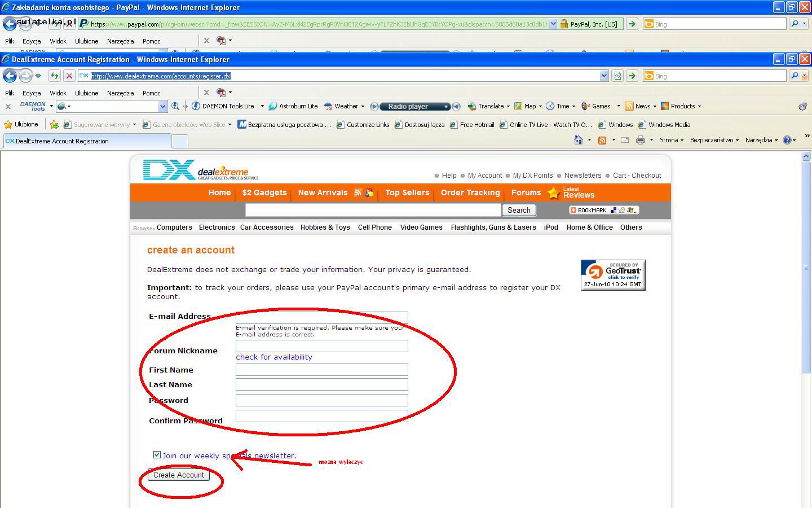
Task: Open the Cart - Checkout link
Action: coord(637,176)
